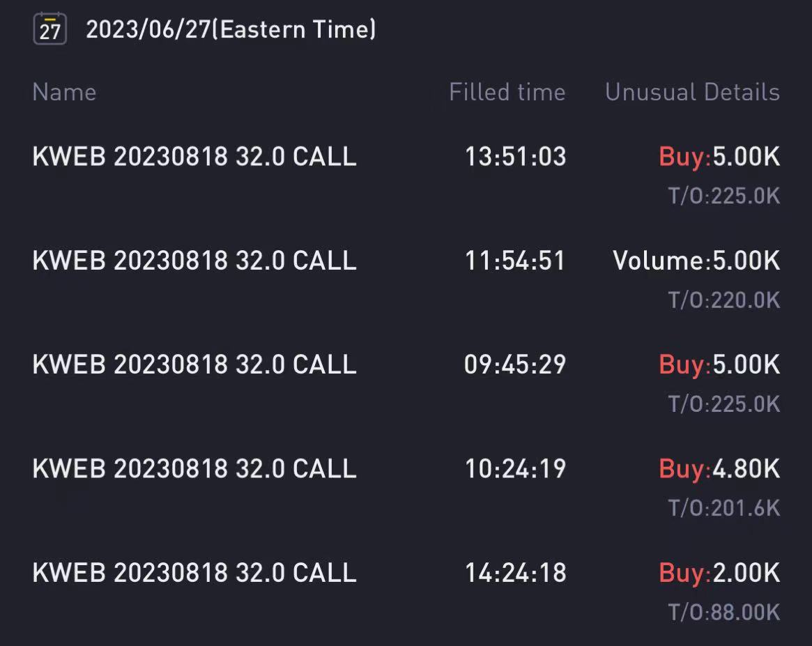Click the 2023/06/27 (Eastern Time) date label
Image resolution: width=812 pixels, height=646 pixels.
point(231,29)
